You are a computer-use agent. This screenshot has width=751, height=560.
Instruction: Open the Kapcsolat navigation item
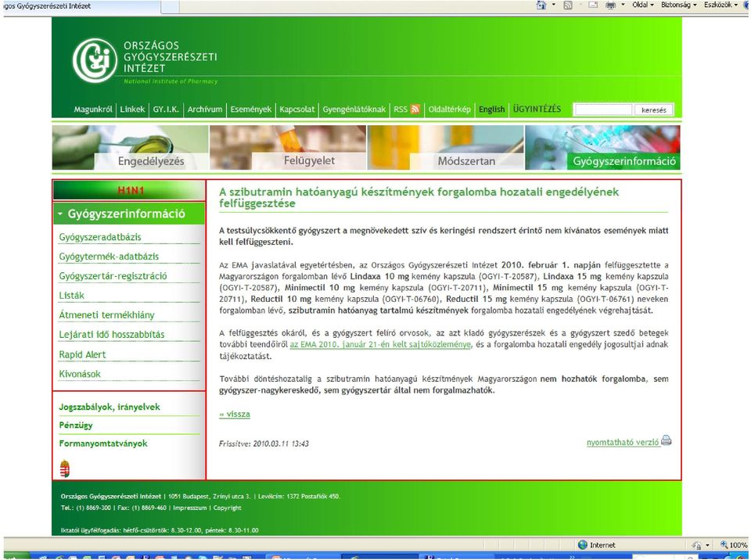coord(297,109)
